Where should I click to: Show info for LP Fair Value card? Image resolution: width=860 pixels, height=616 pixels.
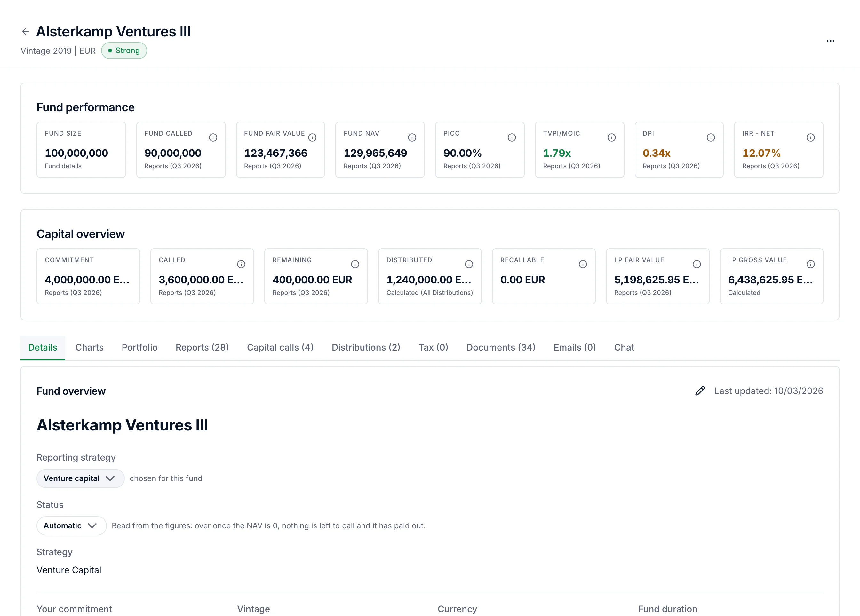coord(697,264)
